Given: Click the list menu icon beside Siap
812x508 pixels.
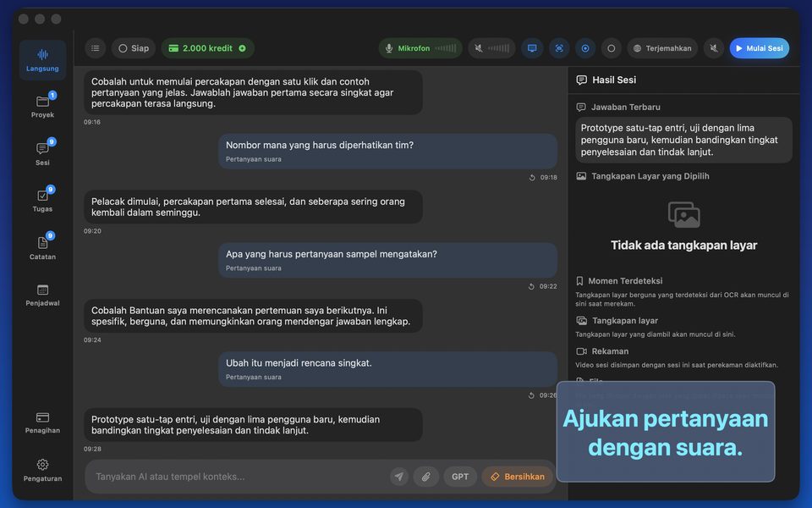Looking at the screenshot, I should 96,48.
